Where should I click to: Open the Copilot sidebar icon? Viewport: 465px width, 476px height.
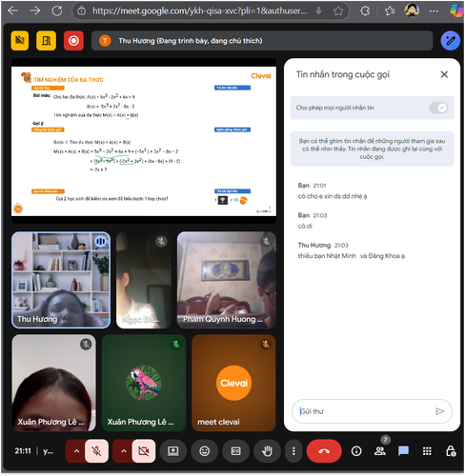coord(456,10)
